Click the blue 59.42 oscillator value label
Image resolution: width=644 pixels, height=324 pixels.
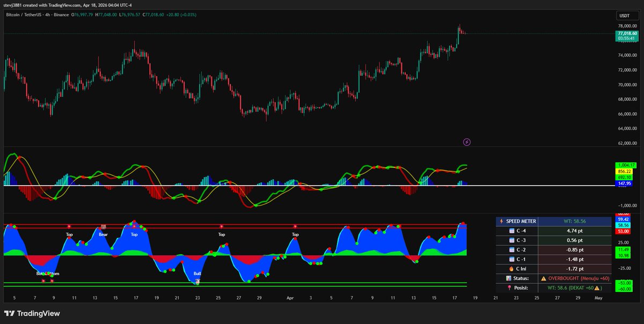click(623, 219)
